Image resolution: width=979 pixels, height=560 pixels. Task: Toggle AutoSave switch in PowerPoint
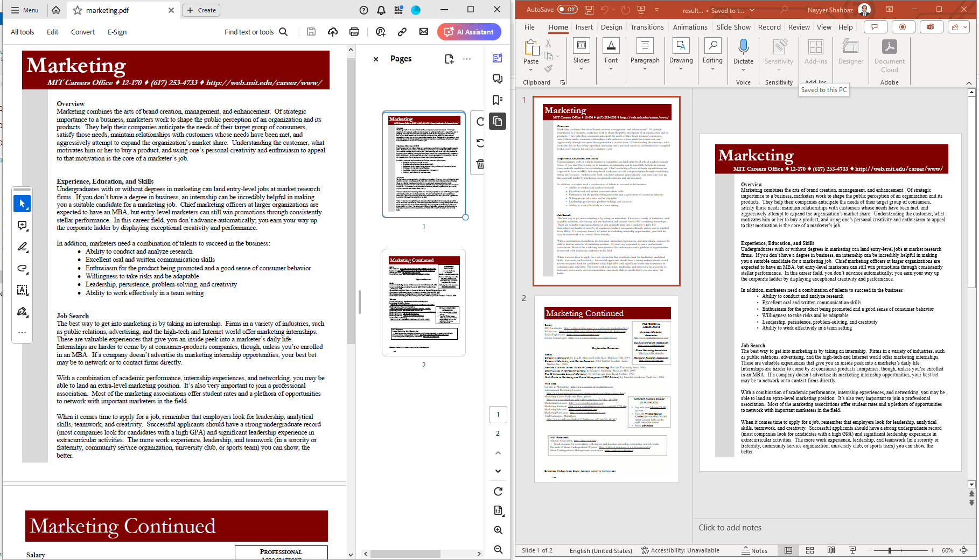click(x=567, y=10)
